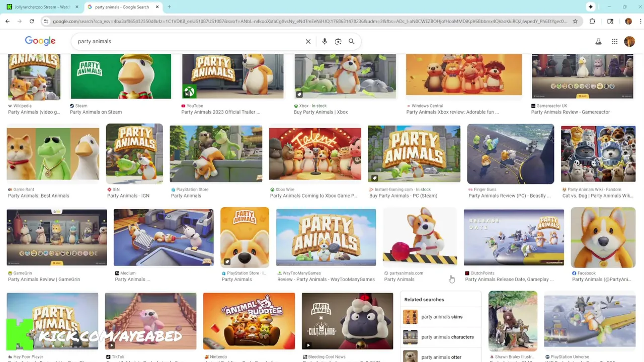Open Windows Central Xbox review image thumbnail
Screen dimensions: 644x362
[x=464, y=74]
